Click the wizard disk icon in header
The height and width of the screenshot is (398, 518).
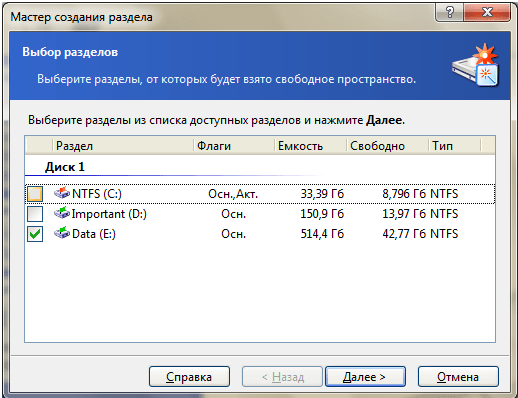coord(475,65)
